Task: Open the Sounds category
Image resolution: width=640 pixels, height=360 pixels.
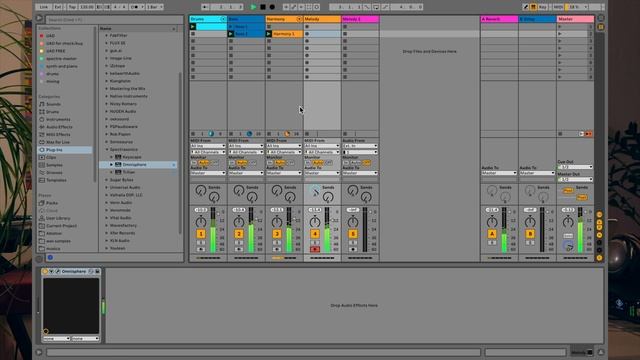Action: tap(53, 104)
